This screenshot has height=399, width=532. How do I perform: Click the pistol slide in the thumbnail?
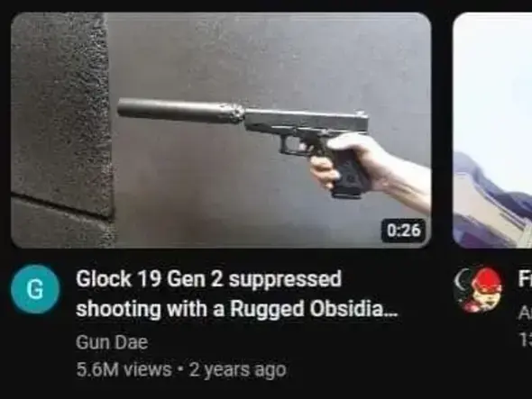(x=306, y=119)
